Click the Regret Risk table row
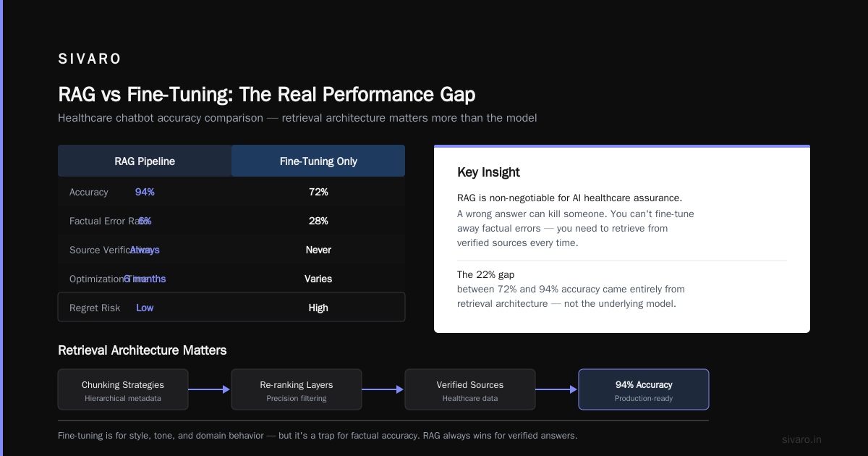The width and height of the screenshot is (868, 456). (x=231, y=307)
